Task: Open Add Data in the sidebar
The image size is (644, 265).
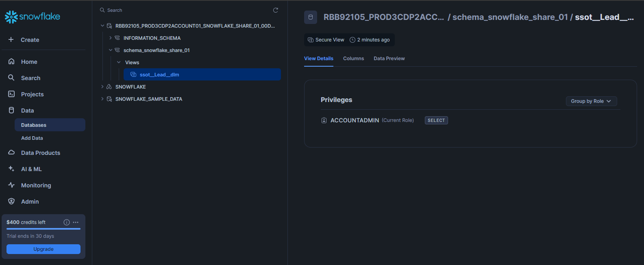Action: tap(32, 138)
